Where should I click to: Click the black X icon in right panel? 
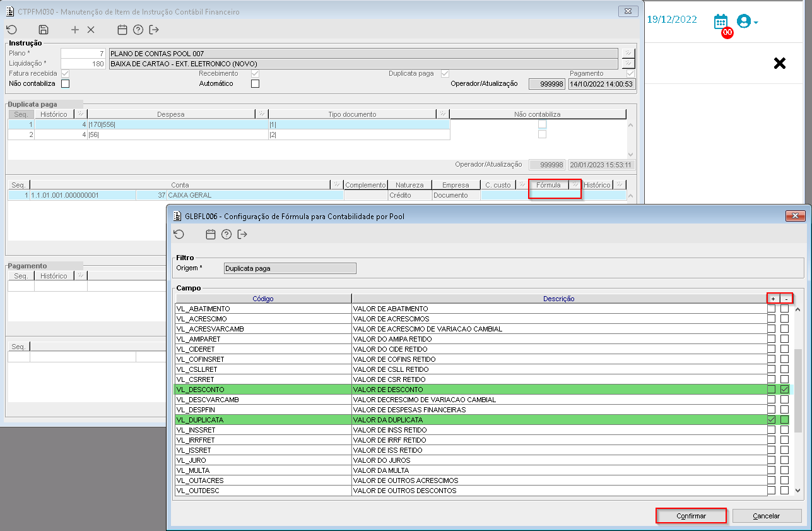click(780, 63)
